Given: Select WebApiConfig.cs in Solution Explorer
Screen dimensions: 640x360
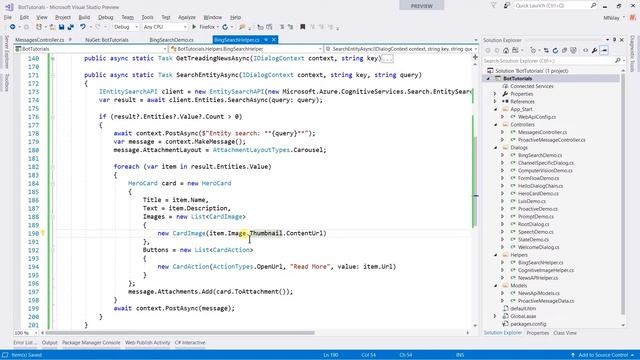Looking at the screenshot, I should pos(537,117).
